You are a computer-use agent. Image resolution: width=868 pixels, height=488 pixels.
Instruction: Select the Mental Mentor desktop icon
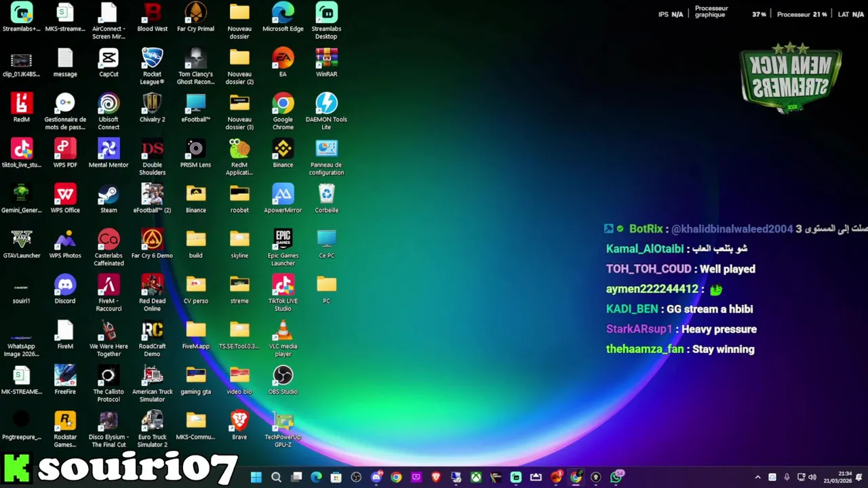coord(108,154)
